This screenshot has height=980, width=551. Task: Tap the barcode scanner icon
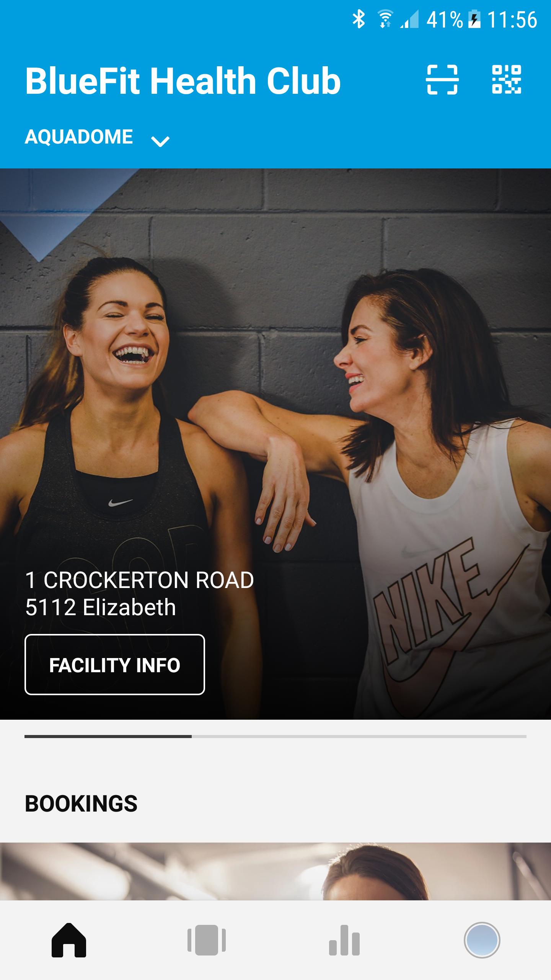pos(442,80)
